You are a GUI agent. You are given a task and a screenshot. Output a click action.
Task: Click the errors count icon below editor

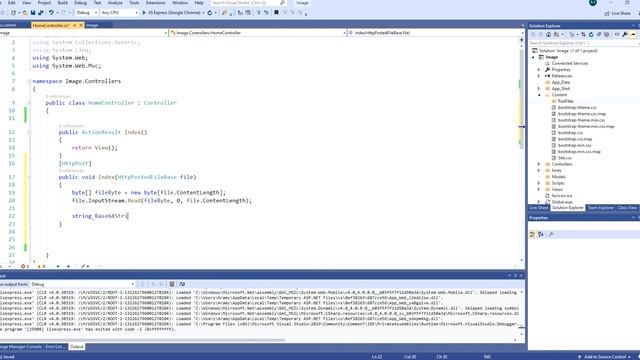tap(24, 266)
